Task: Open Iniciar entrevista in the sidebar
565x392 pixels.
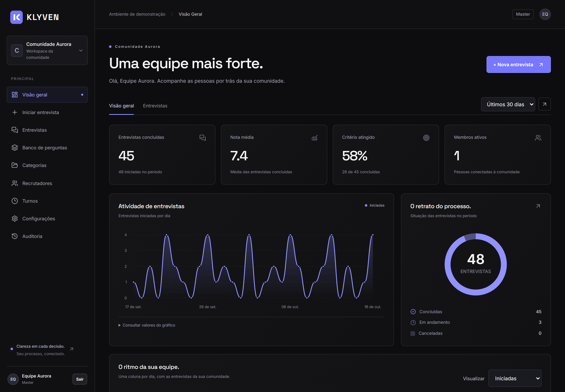Action: [x=47, y=113]
